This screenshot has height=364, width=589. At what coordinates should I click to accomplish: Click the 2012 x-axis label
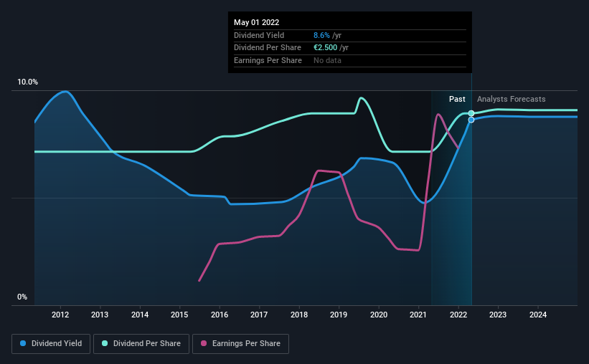point(60,315)
